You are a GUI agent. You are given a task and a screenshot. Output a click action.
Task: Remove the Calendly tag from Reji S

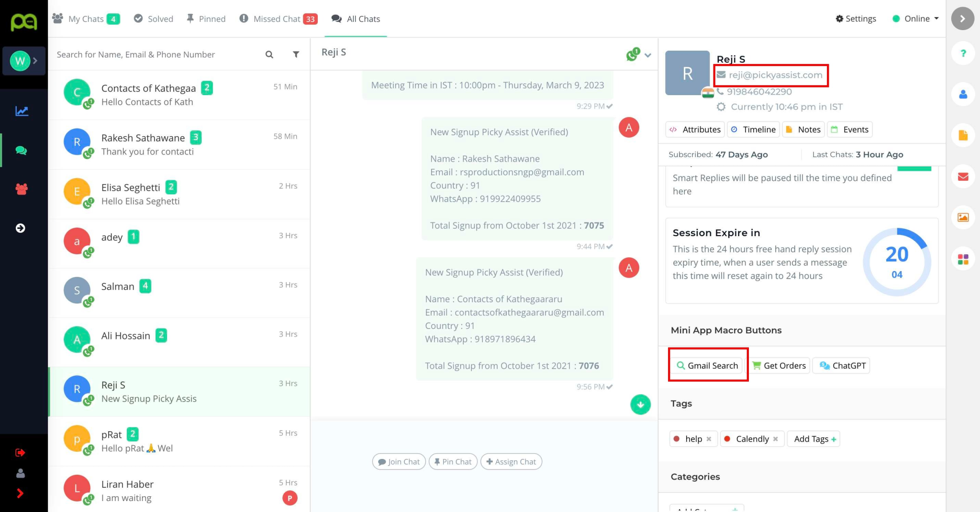click(x=776, y=439)
